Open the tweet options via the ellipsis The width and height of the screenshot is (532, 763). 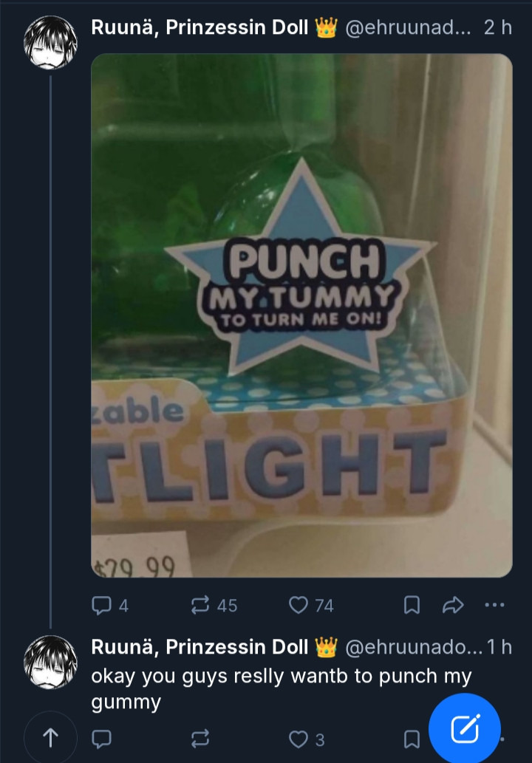(497, 606)
